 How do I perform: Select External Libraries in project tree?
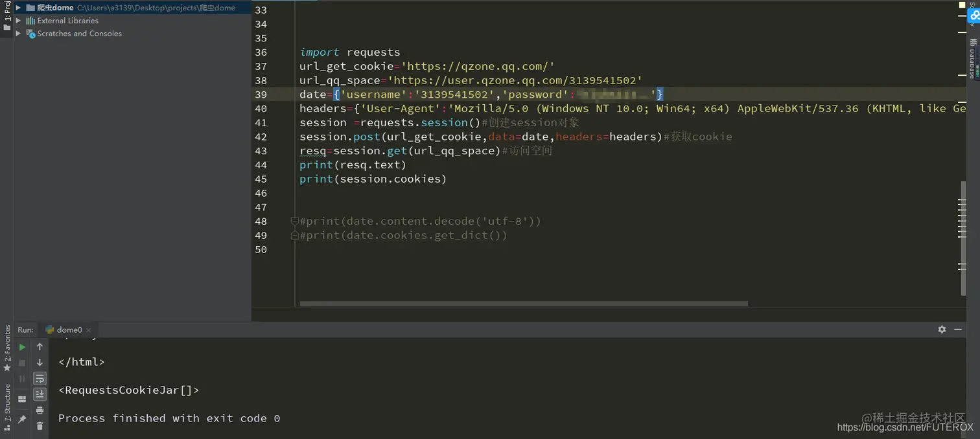point(68,21)
